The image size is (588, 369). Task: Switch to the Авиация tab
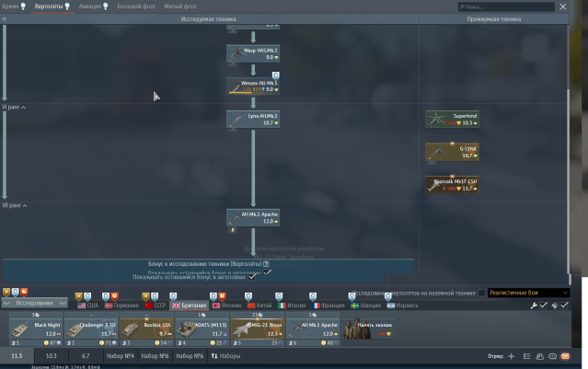[x=90, y=6]
